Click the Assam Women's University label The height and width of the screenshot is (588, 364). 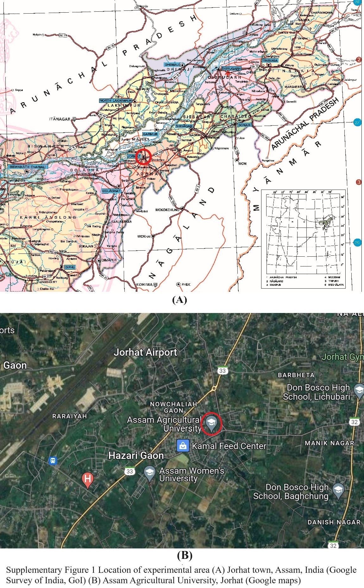point(191,474)
